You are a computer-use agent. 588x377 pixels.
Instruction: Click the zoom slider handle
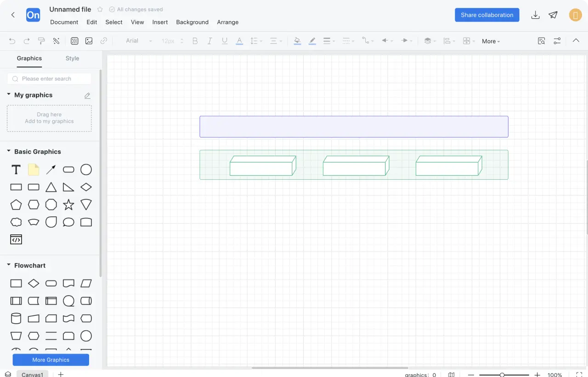click(502, 375)
